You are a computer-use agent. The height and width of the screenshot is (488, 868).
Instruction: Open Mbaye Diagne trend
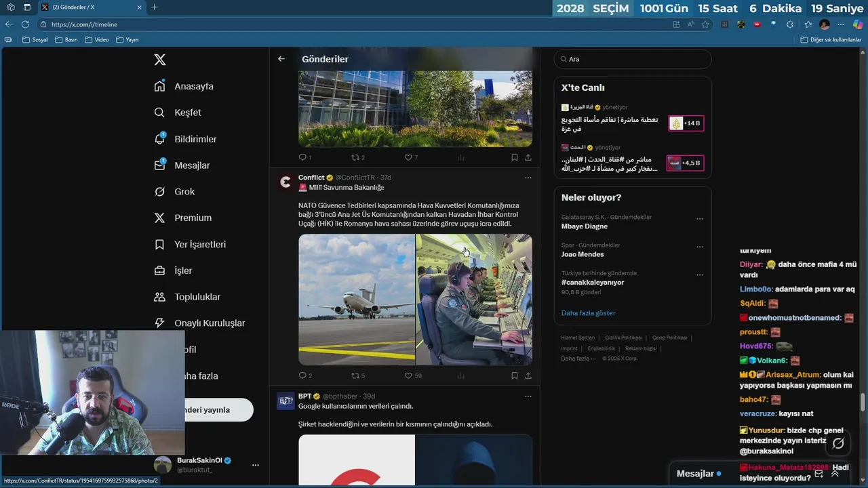click(x=585, y=226)
